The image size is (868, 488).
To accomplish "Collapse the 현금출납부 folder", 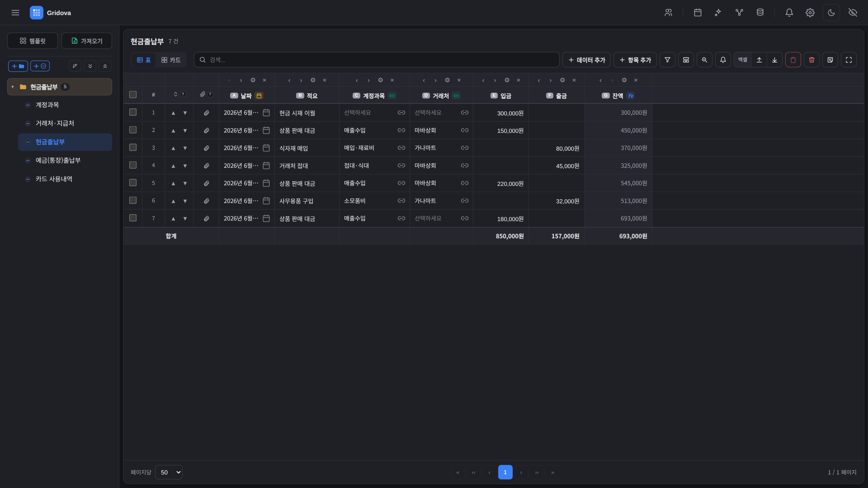I will [x=12, y=87].
